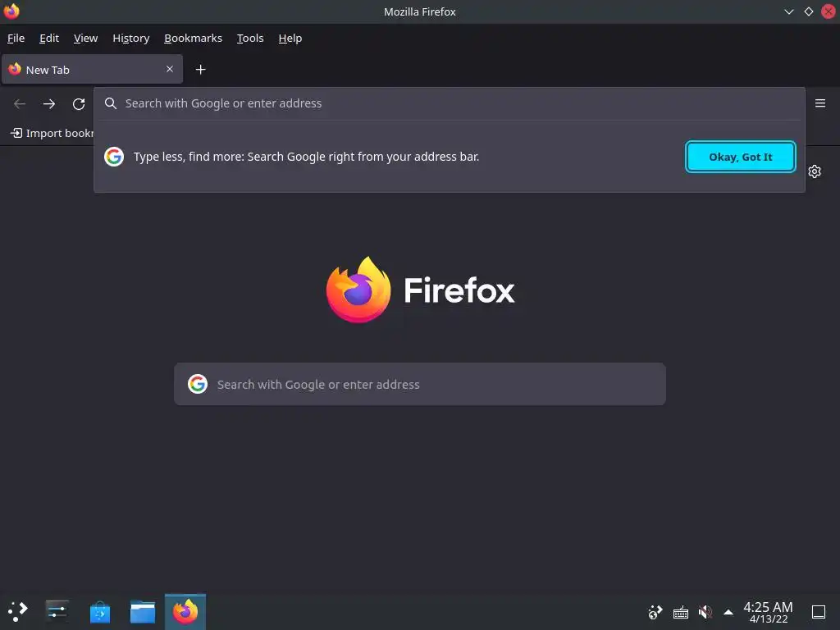Go forward with the forward arrow
Viewport: 840px width, 630px height.
tap(49, 104)
